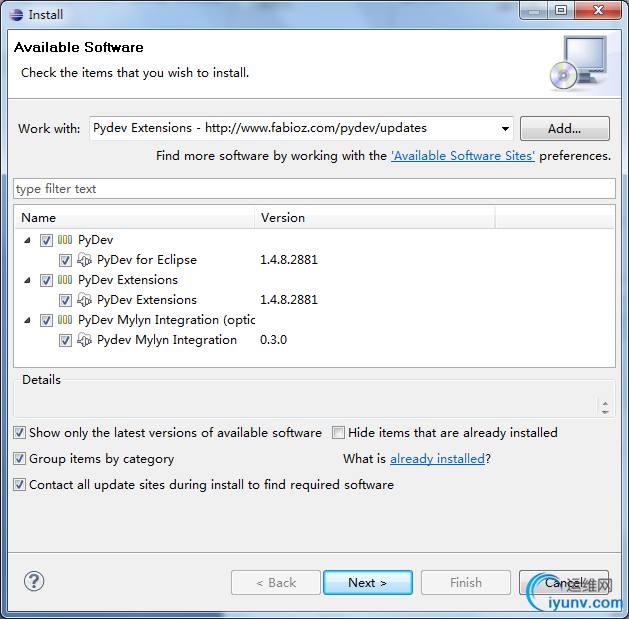Screen dimensions: 629x619
Task: Open the Work with site dropdown arrow
Action: pos(505,129)
